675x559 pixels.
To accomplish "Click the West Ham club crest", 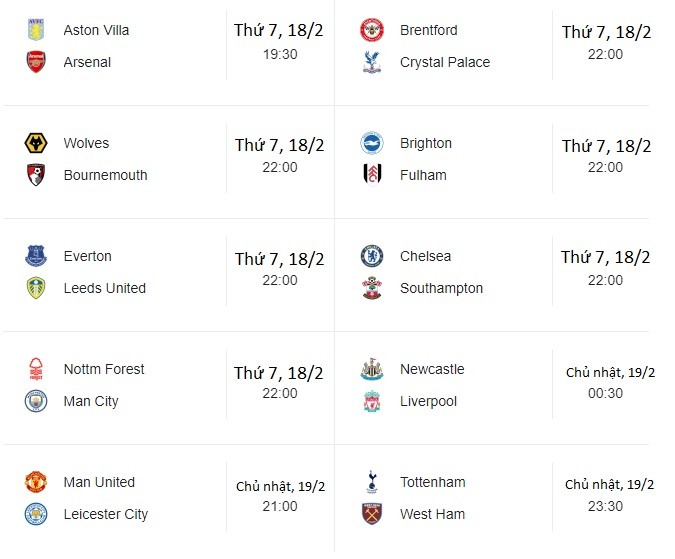I will pyautogui.click(x=372, y=514).
